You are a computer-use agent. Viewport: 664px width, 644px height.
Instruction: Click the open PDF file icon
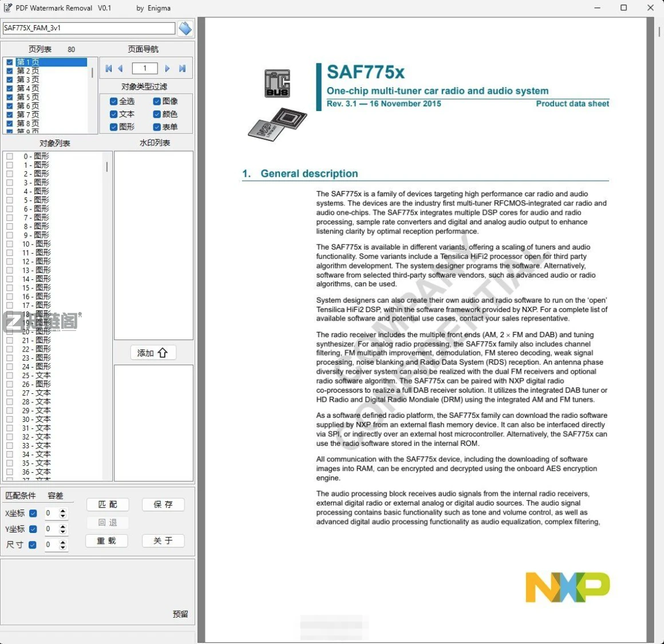[185, 29]
